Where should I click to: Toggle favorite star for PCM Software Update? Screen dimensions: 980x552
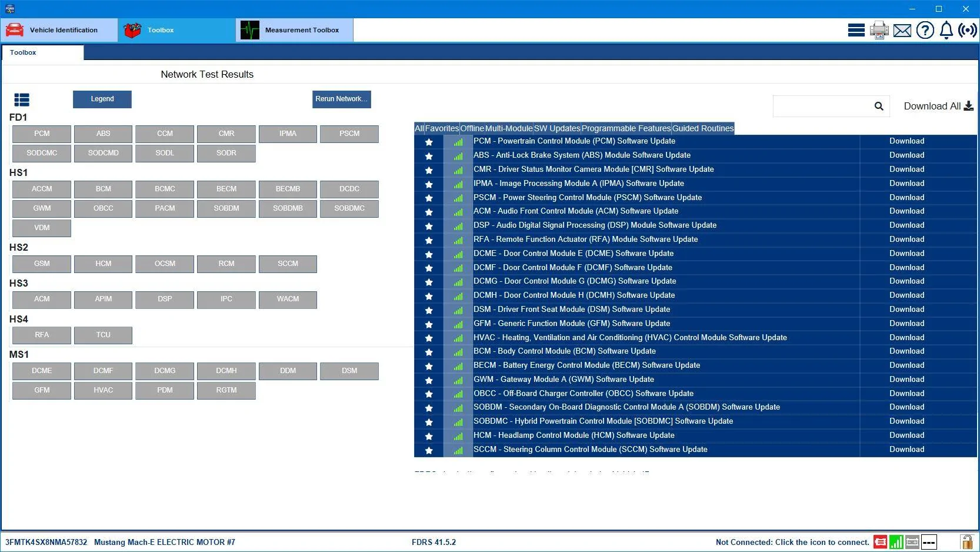[429, 142]
